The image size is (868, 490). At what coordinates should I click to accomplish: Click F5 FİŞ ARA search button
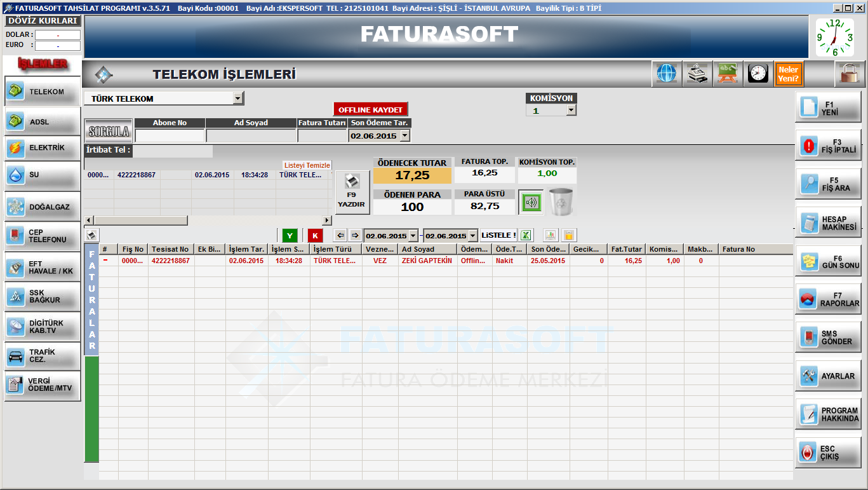tap(829, 184)
